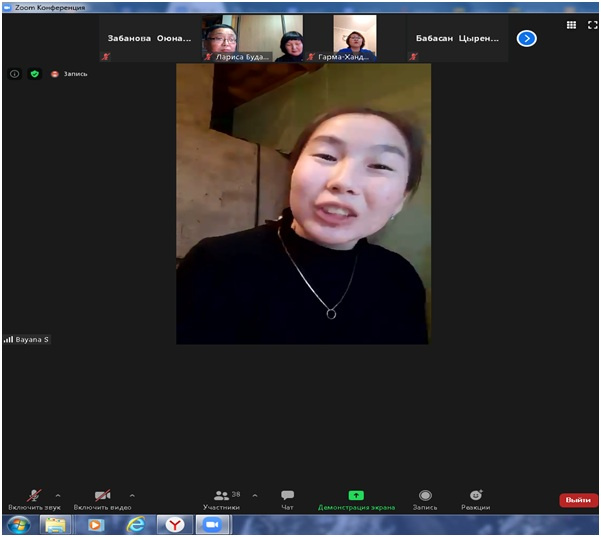Start Демонстрация экрана screen sharing
Image resolution: width=601 pixels, height=537 pixels.
356,497
